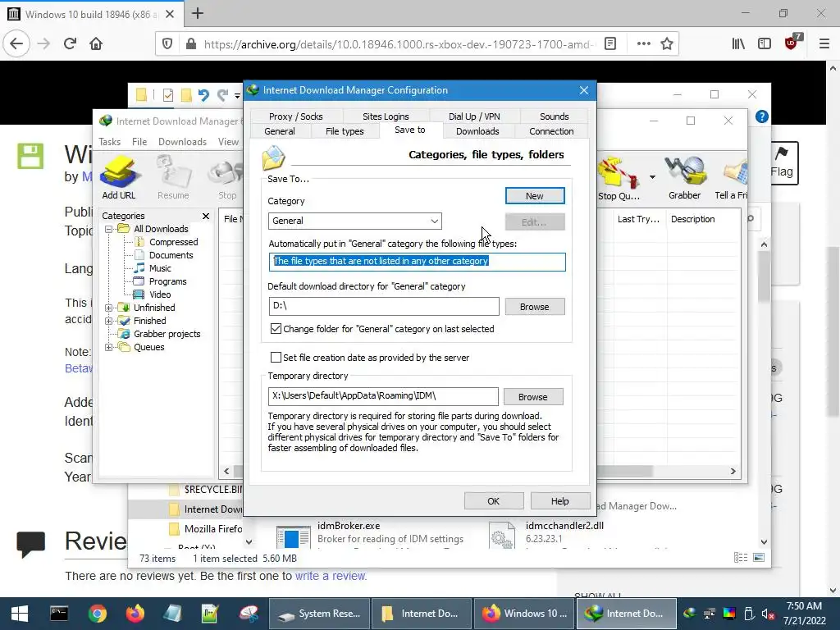The image size is (840, 630).
Task: Click Help in configuration dialog
Action: [559, 501]
